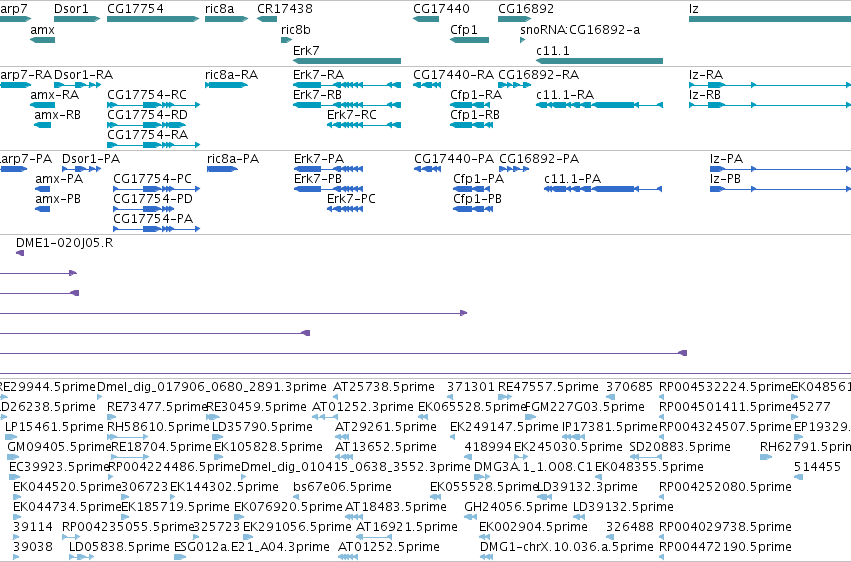This screenshot has height=562, width=851.
Task: Select protein CG17754-PD
Action: point(143,209)
